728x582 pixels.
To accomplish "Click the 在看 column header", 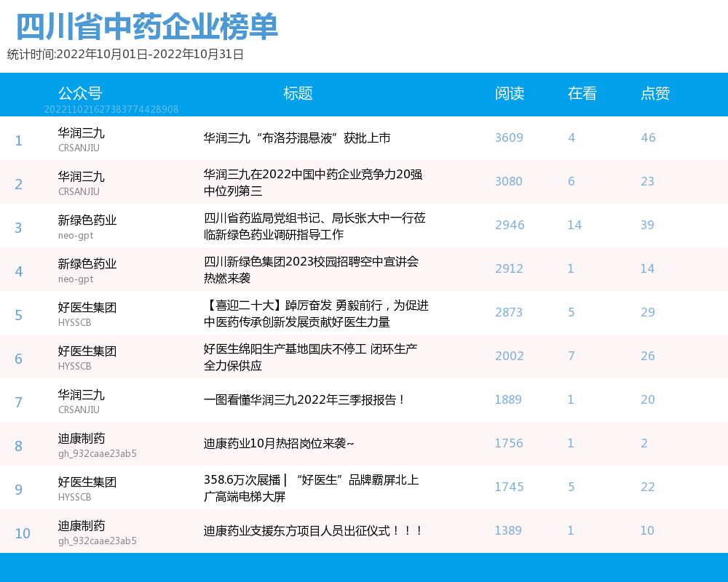I will tap(582, 93).
